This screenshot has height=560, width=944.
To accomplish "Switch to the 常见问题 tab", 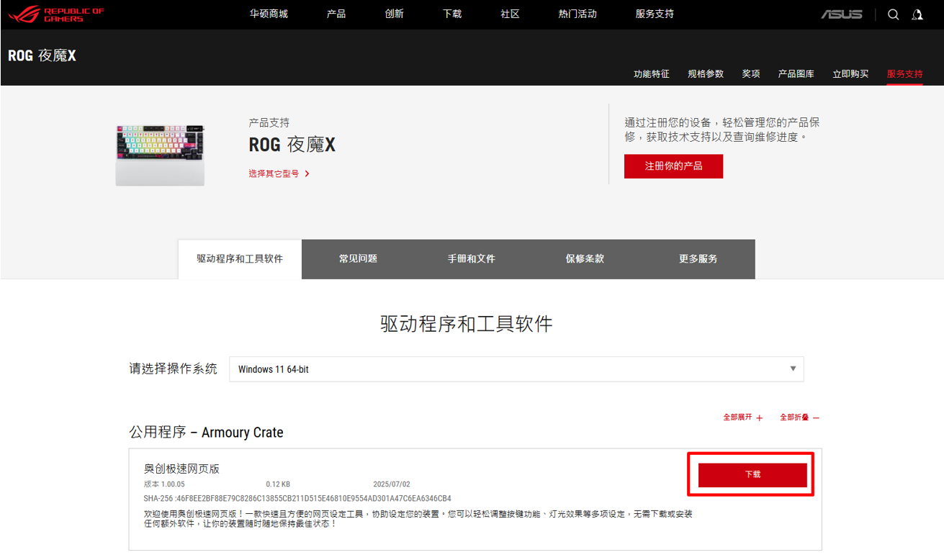I will pos(359,259).
